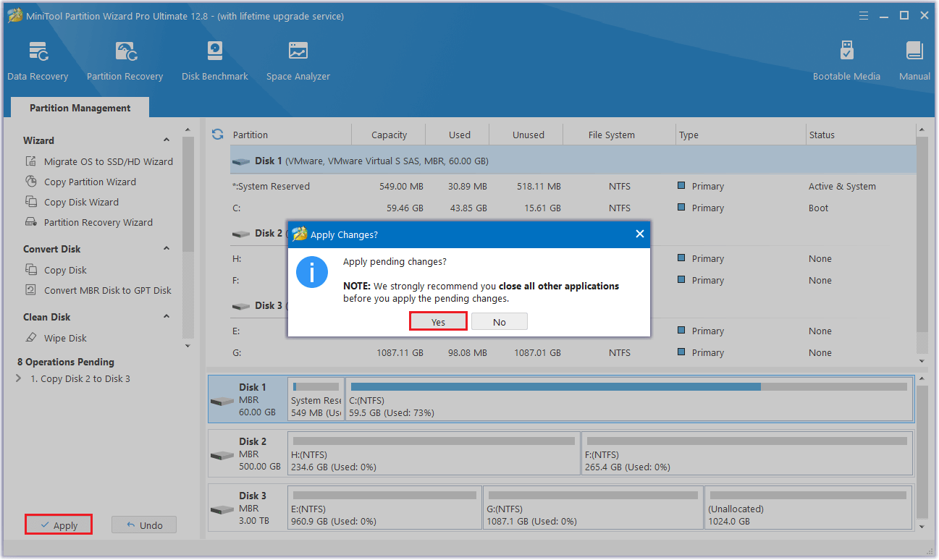
Task: Open the Data Recovery tool
Action: click(38, 59)
